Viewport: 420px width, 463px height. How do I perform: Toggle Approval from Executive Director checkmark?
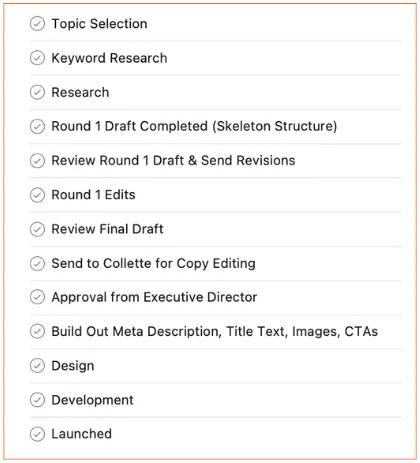point(37,297)
